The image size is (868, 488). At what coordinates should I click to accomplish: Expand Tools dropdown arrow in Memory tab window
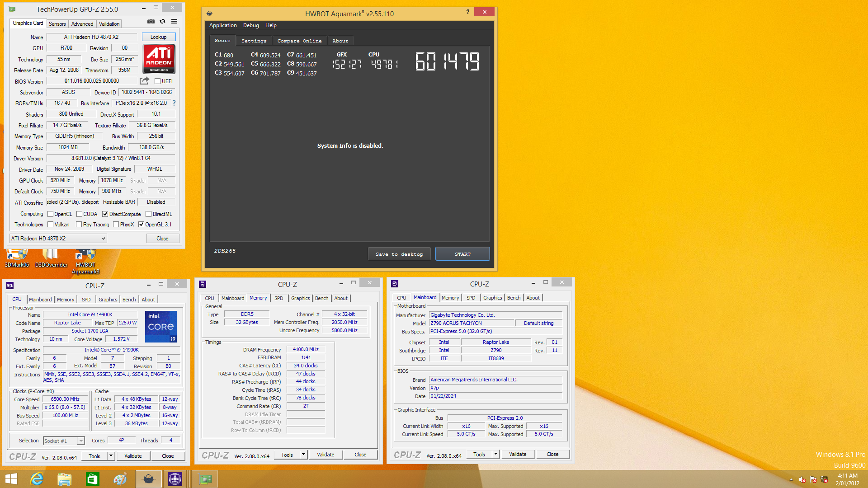[x=303, y=455]
